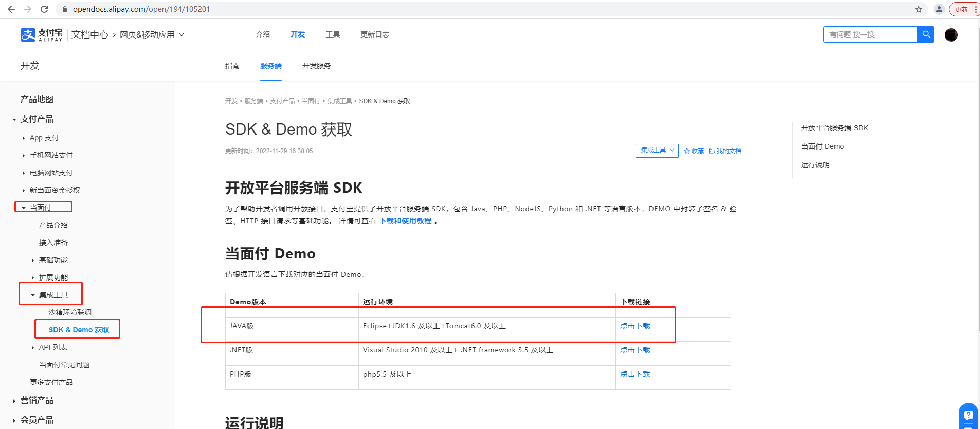Click the Alipay logo
The image size is (980, 429).
[x=42, y=34]
